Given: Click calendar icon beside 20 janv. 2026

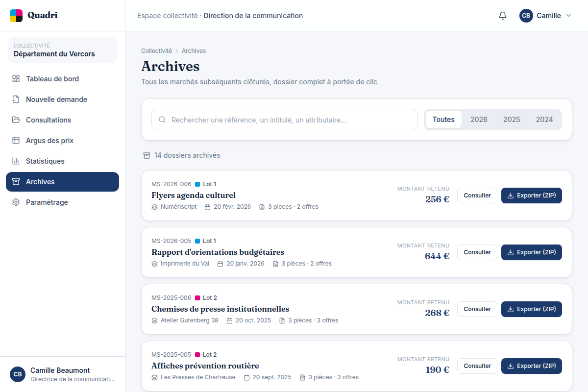Looking at the screenshot, I should tap(220, 264).
